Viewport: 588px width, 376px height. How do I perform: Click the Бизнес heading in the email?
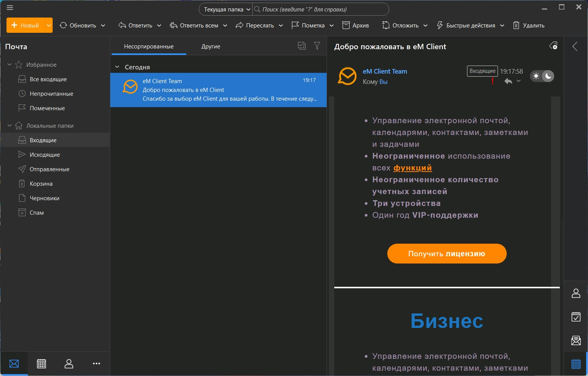coord(447,321)
